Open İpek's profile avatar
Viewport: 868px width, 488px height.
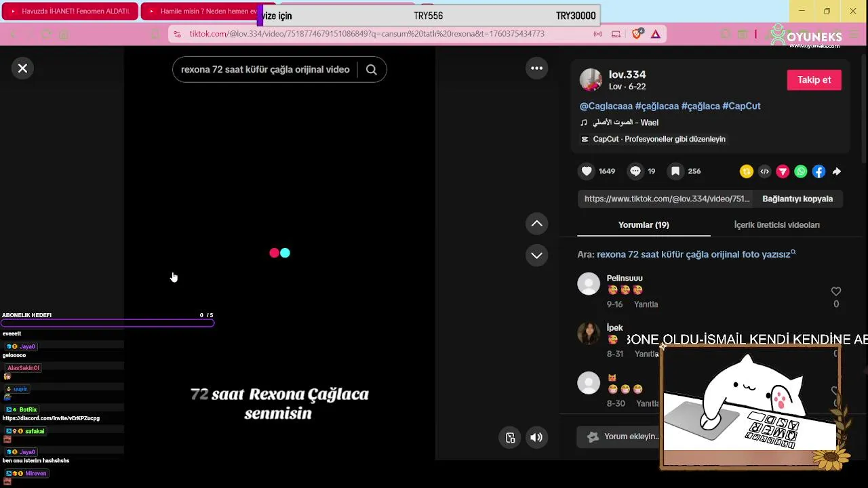589,333
